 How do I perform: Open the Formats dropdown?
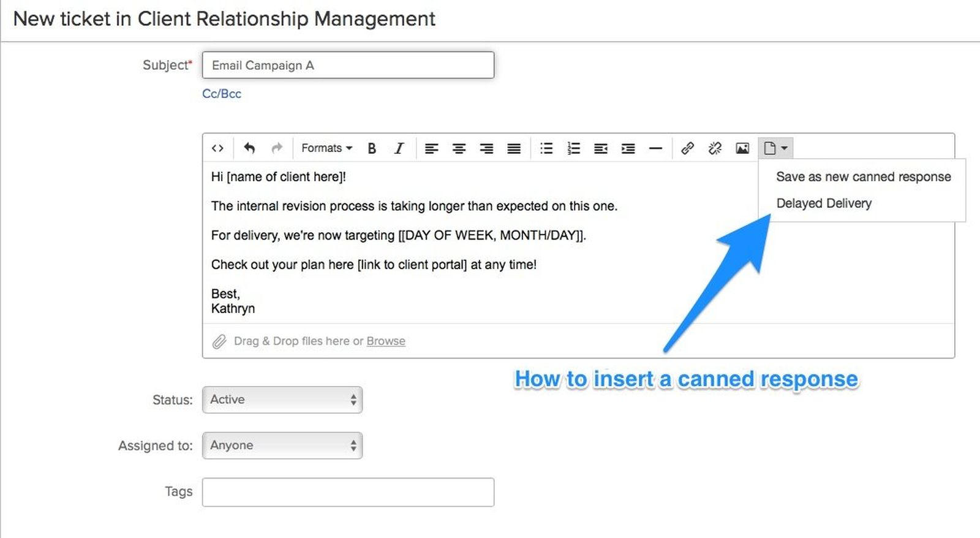pos(326,148)
